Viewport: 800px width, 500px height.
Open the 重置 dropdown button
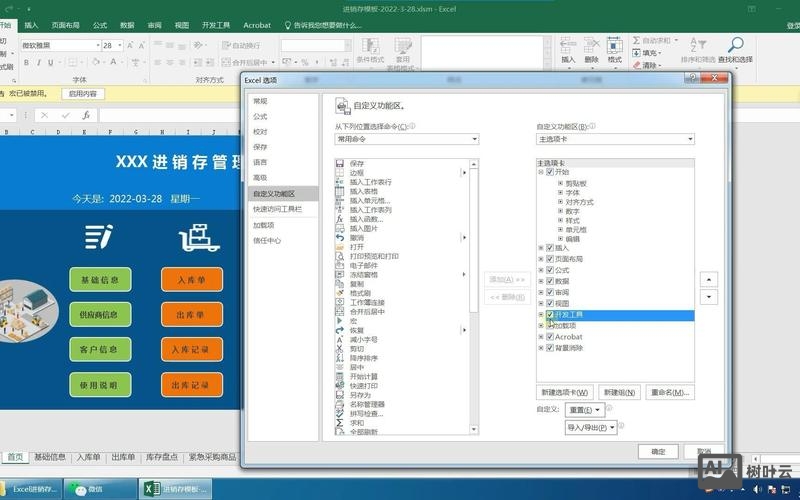point(585,410)
